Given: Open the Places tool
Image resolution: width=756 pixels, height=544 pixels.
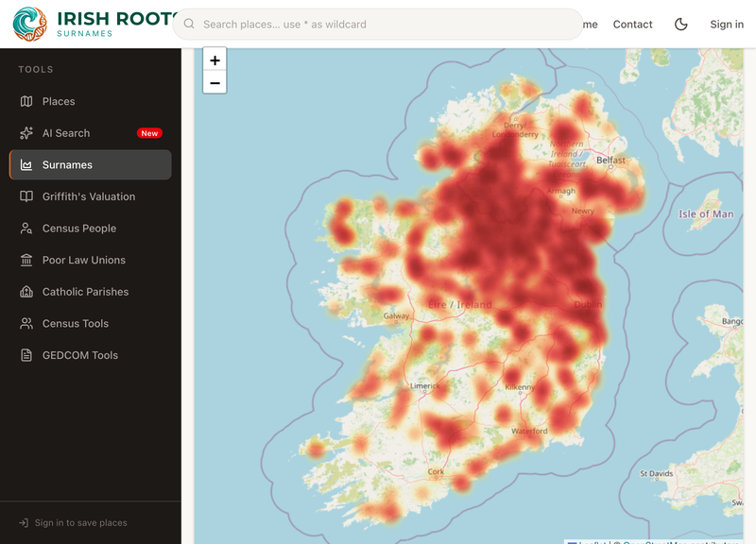Looking at the screenshot, I should click(x=91, y=101).
